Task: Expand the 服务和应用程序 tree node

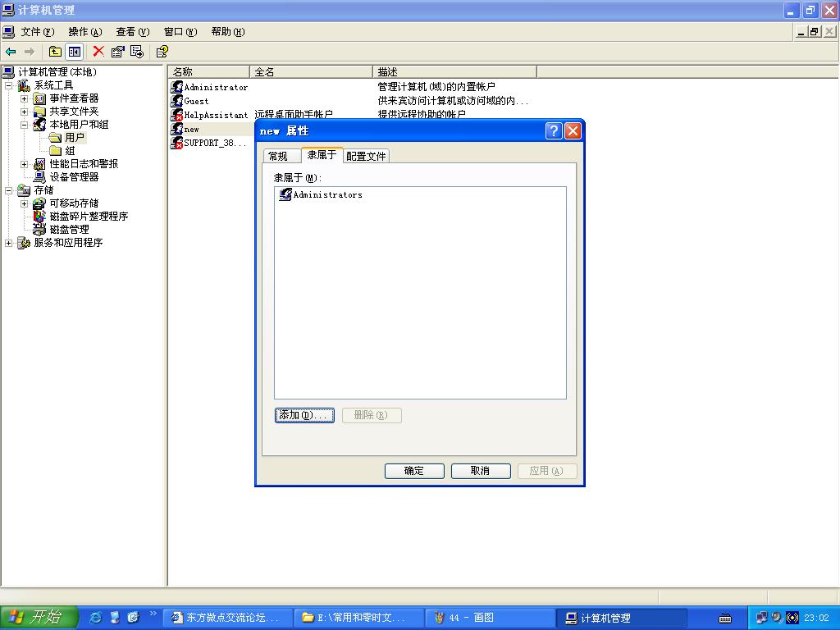Action: [9, 243]
